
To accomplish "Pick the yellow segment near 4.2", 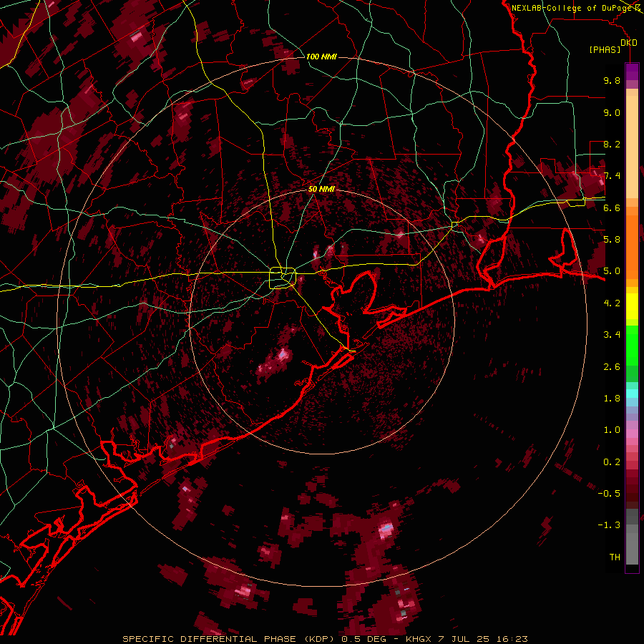I will click(632, 306).
